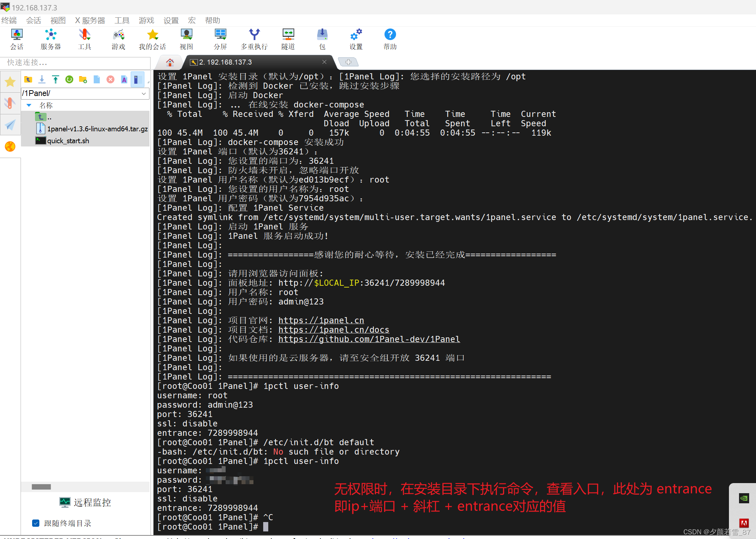This screenshot has height=539, width=756.
Task: Open the 隧道 (Tunneling) toolbar icon
Action: pyautogui.click(x=288, y=39)
